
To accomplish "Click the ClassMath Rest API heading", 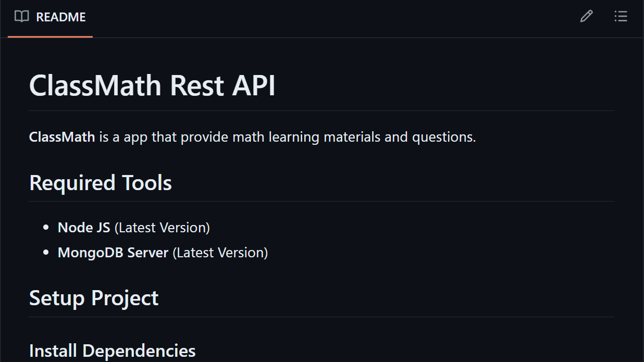I will [152, 85].
